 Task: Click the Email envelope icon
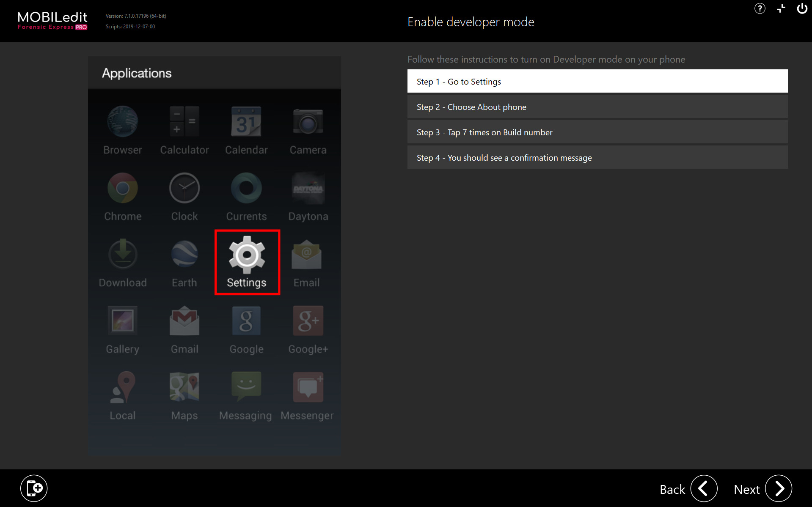coord(307,254)
